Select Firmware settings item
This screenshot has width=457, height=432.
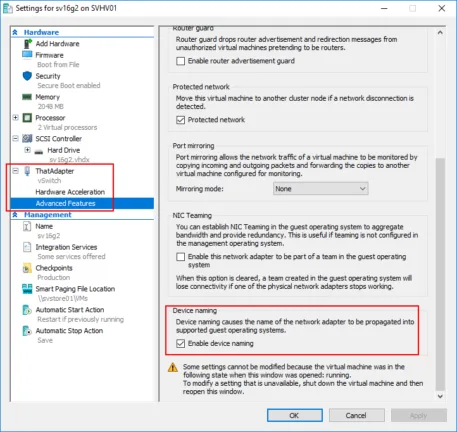49,55
